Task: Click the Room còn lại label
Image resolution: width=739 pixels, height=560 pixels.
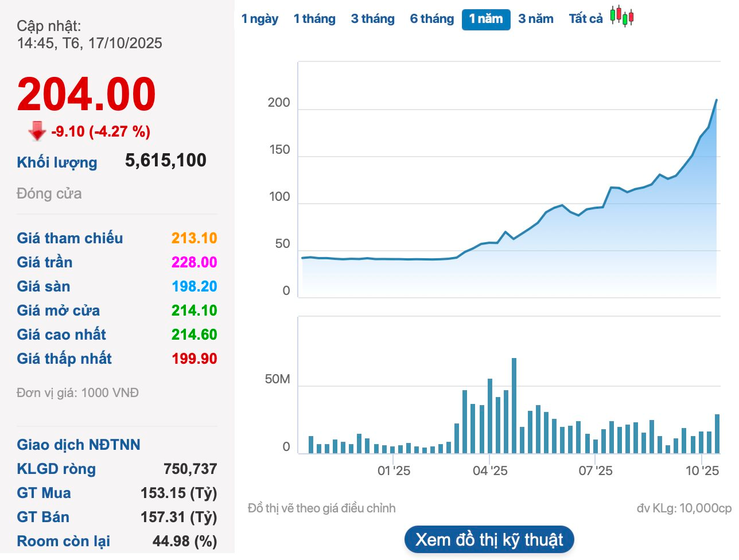Action: click(63, 541)
